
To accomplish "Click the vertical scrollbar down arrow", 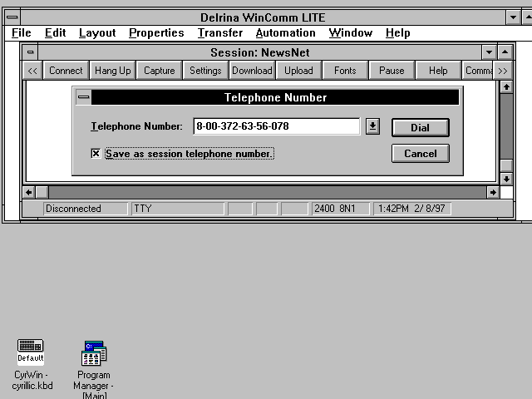I will (506, 179).
